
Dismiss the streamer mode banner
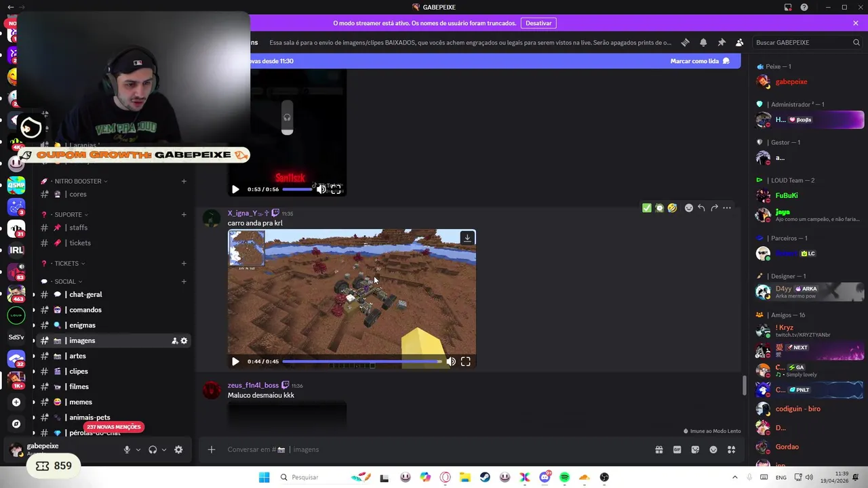(856, 23)
